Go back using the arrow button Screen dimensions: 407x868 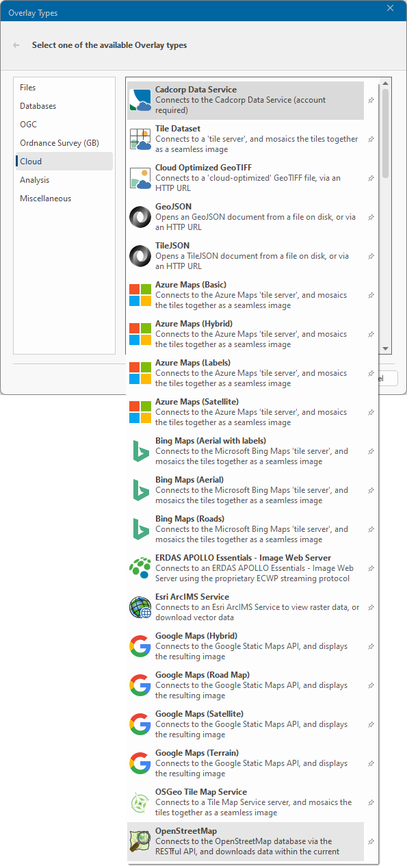[x=16, y=45]
